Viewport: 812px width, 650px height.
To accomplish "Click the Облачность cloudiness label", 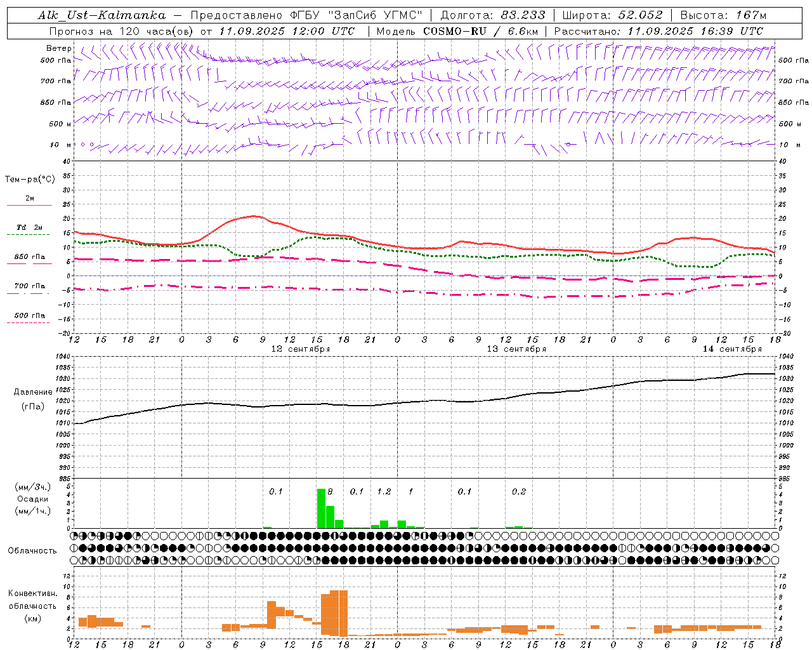I will [32, 550].
